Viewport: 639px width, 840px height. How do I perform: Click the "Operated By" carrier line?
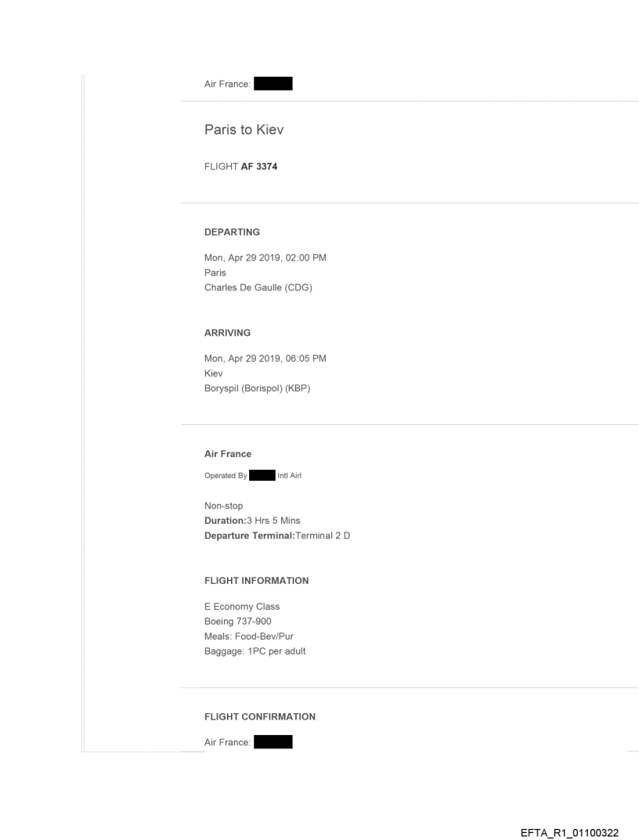pos(252,475)
